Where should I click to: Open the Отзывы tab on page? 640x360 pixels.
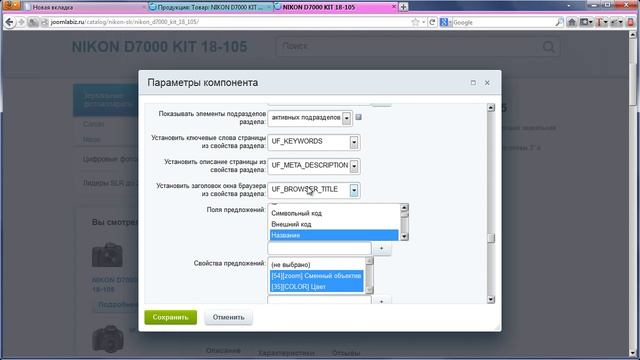pos(346,353)
